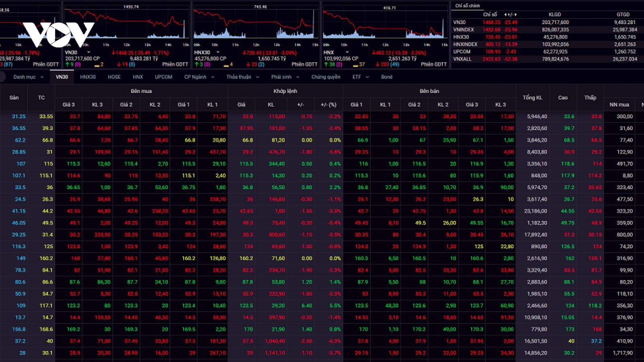The image size is (644, 362).
Task: Open the HNX chart index selector dropdown
Action: pyautogui.click(x=347, y=52)
